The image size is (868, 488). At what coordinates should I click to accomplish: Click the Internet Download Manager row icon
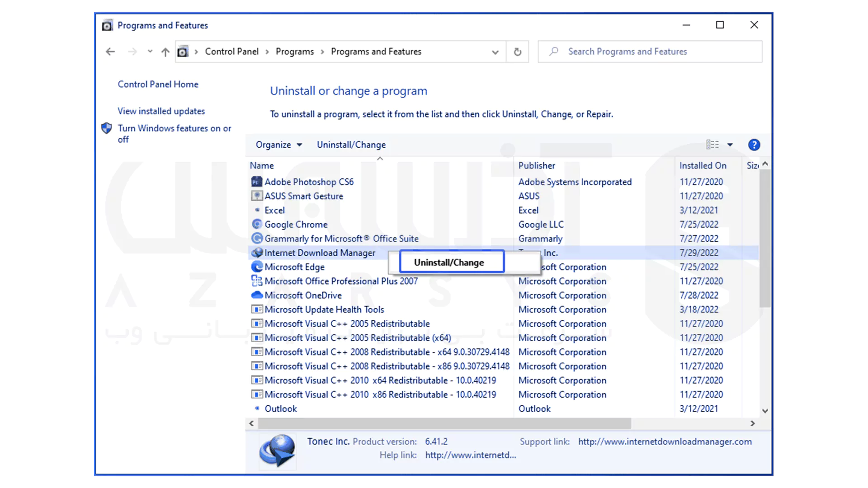click(x=257, y=253)
